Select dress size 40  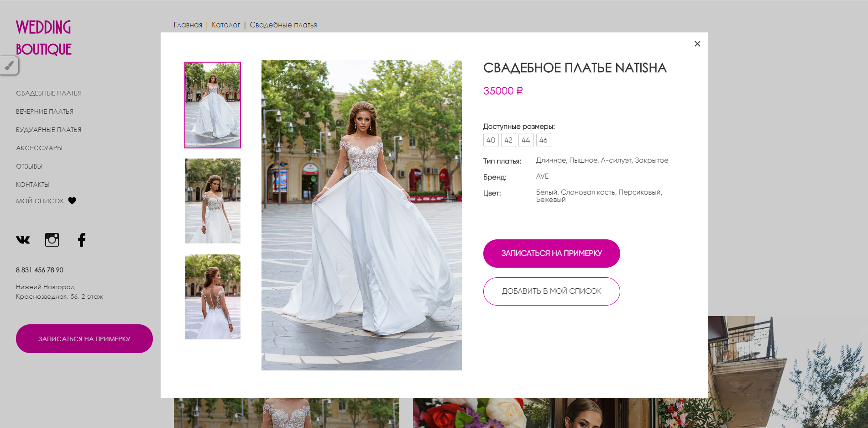point(491,140)
